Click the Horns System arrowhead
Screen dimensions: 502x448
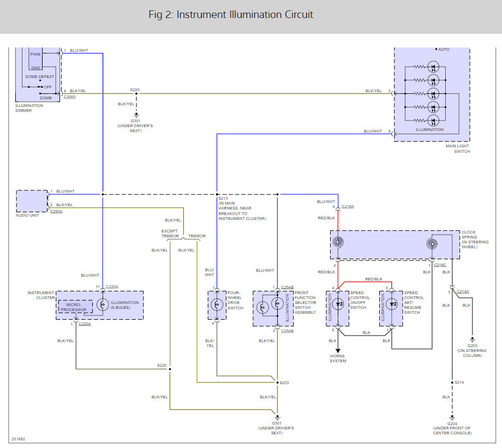[x=338, y=350]
